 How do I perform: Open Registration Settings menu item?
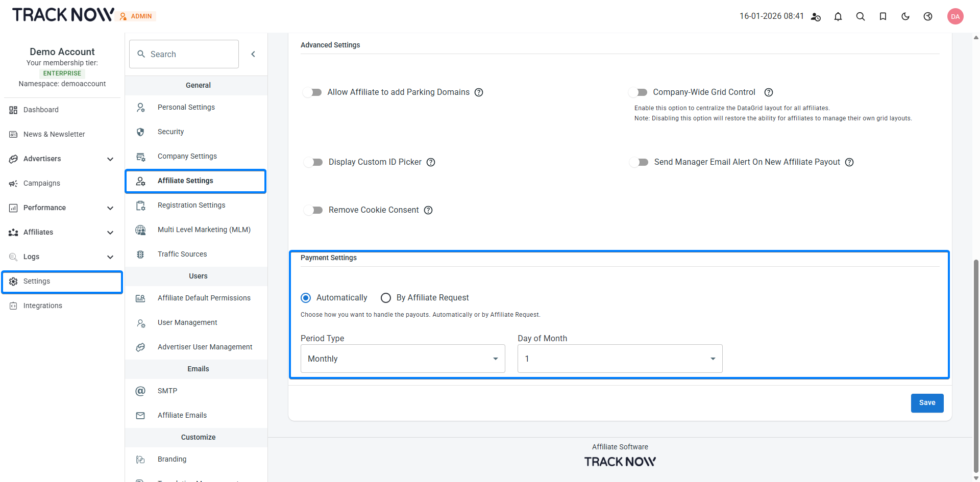pos(191,205)
